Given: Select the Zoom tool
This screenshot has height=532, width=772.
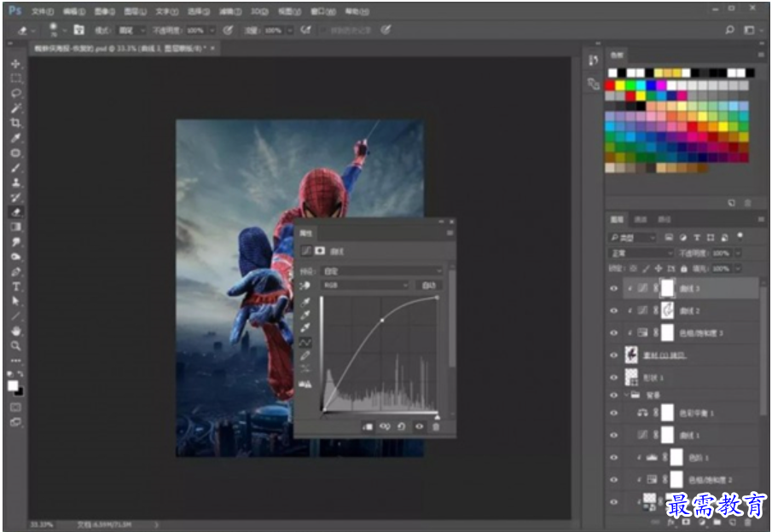Looking at the screenshot, I should 15,346.
